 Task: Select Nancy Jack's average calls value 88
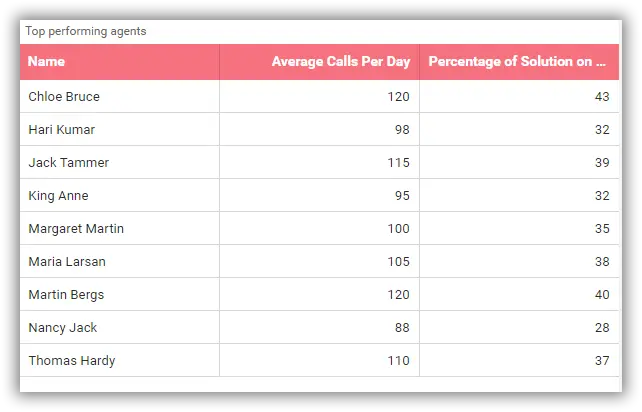(x=402, y=328)
